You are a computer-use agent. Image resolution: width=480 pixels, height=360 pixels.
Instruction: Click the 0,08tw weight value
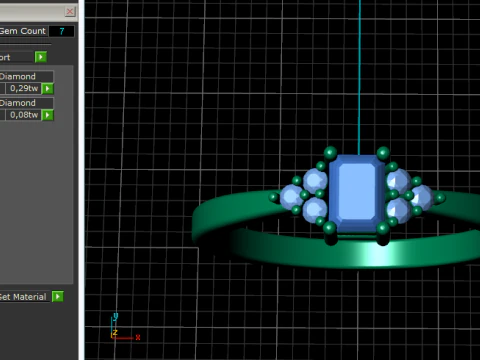[x=23, y=115]
